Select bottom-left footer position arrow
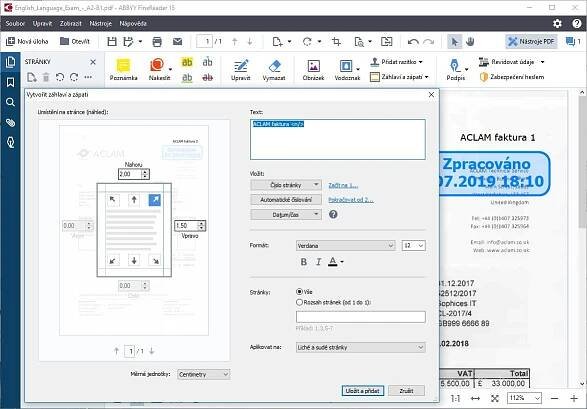 coord(113,260)
